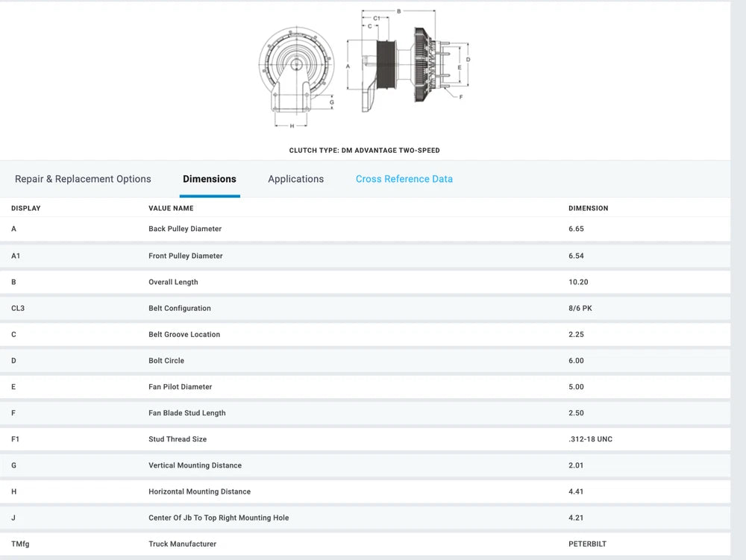Viewport: 746px width, 560px height.
Task: Open the Repair & Replacement Options tab
Action: pos(83,179)
